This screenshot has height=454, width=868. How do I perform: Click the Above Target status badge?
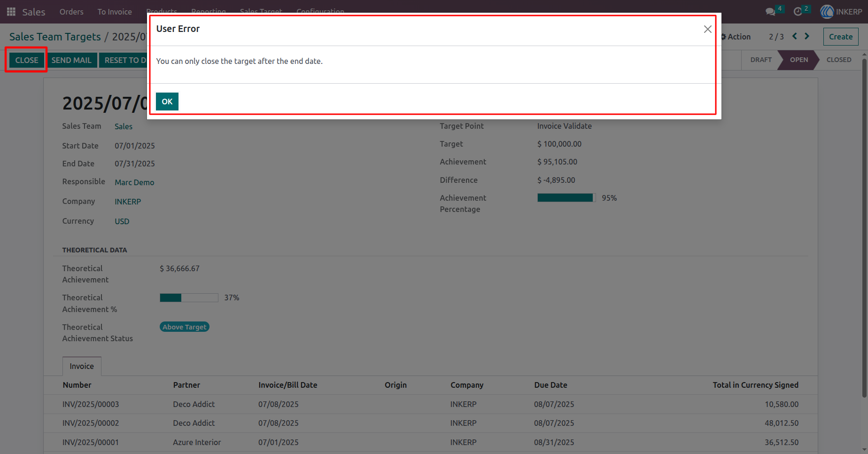[185, 327]
